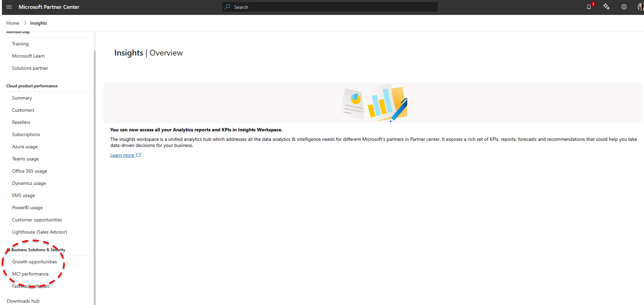Click the analytics charts banner illustration

pyautogui.click(x=374, y=103)
